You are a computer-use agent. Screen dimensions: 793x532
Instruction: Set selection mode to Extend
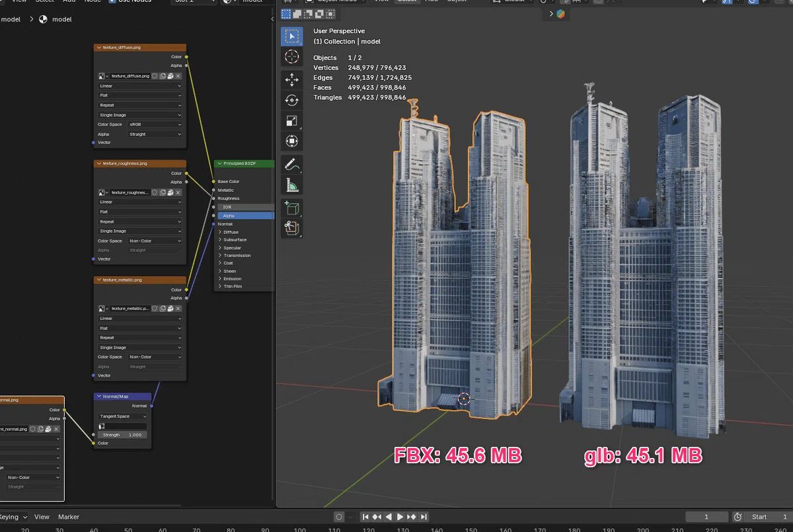tap(296, 13)
